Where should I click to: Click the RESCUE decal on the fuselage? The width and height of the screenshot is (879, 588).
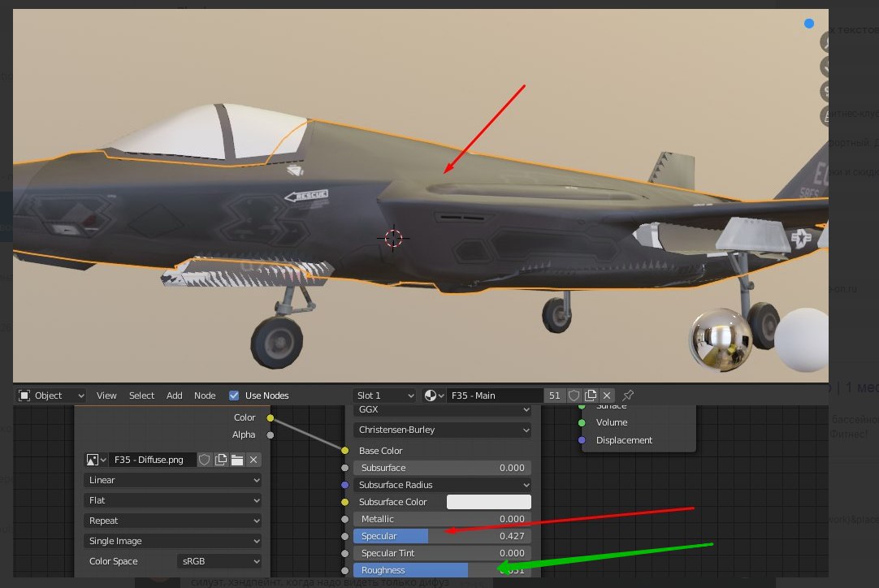point(306,197)
